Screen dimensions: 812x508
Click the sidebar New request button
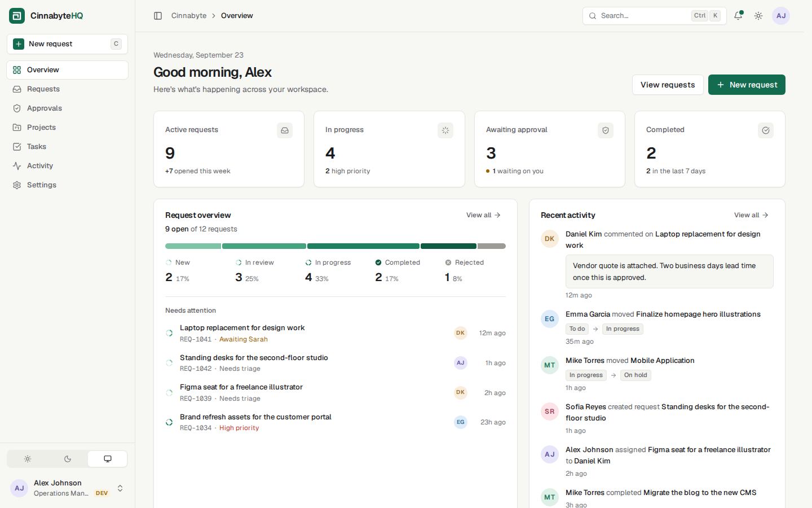68,44
